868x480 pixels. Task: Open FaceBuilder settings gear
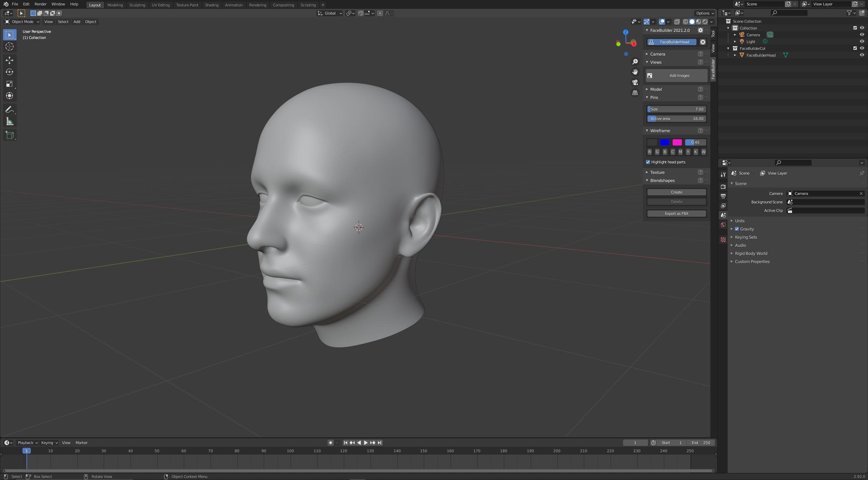[701, 30]
